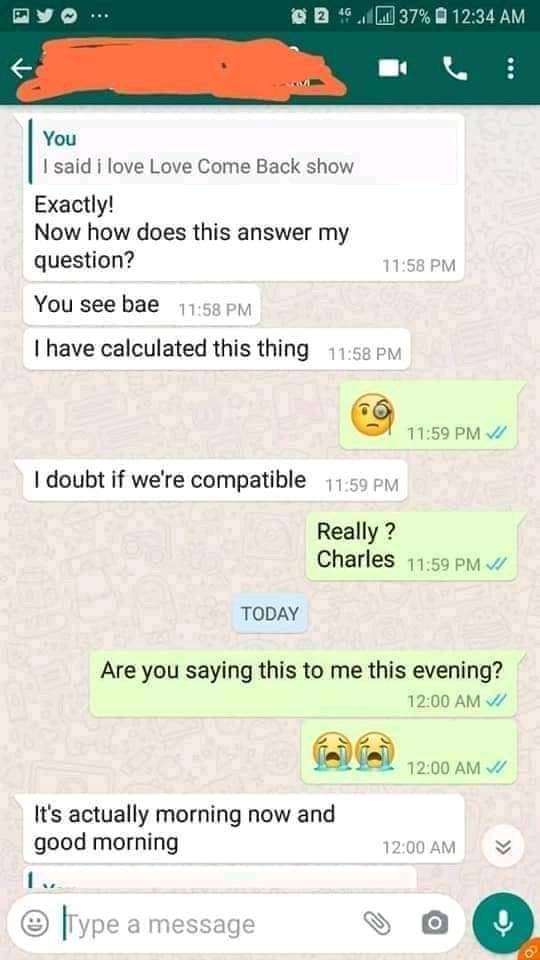Click the Type a message field
This screenshot has height=960, width=540.
[x=208, y=923]
